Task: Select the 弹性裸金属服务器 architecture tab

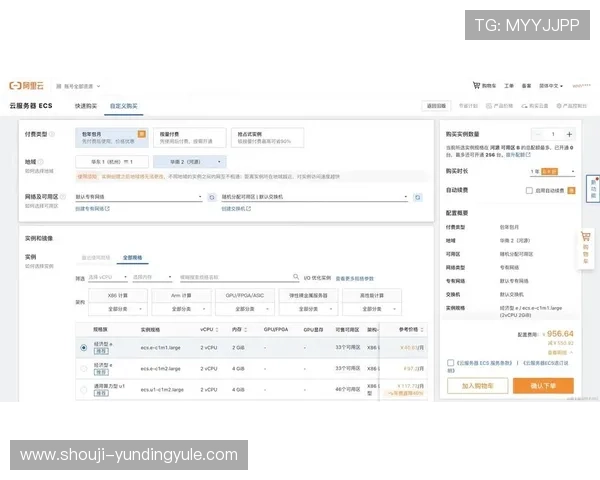Action: [x=308, y=296]
